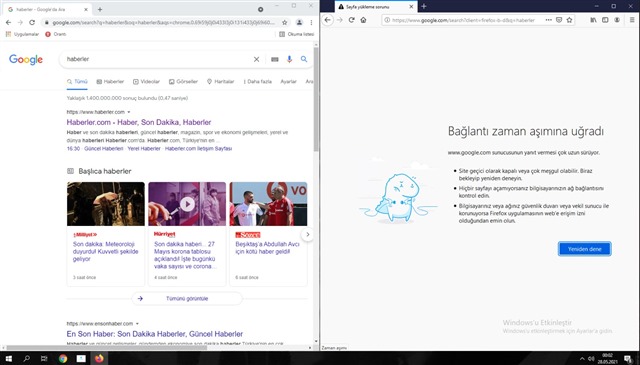
Task: Open the Yerel Haberler sitelink
Action: (x=144, y=149)
